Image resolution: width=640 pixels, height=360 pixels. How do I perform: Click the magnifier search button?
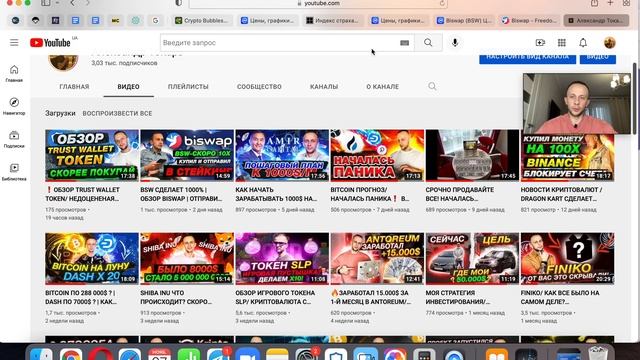tap(428, 43)
